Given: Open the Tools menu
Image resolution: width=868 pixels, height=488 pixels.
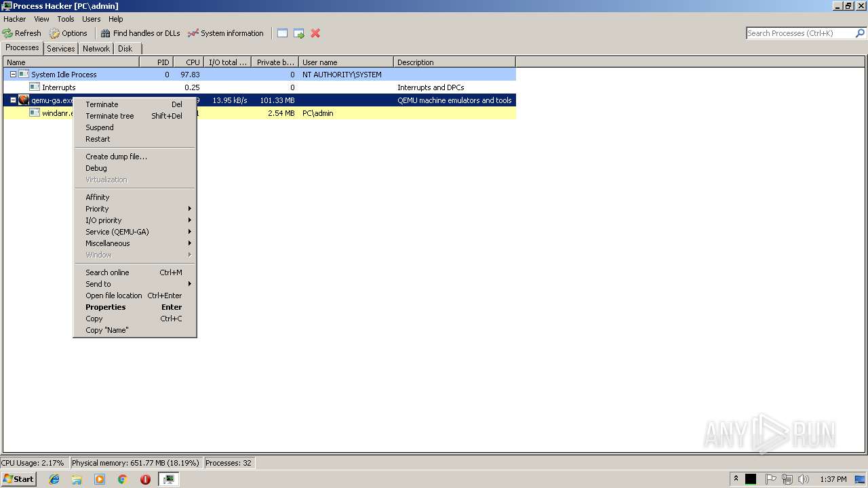Looking at the screenshot, I should (66, 19).
